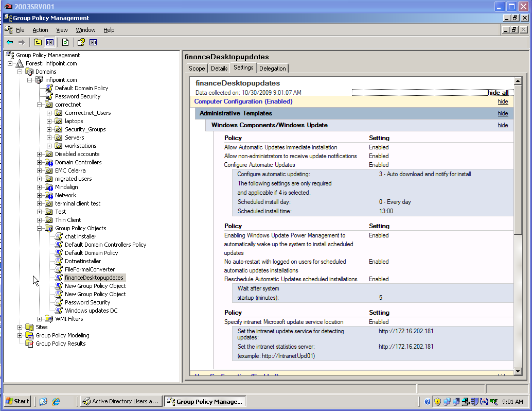
Task: Click the Back navigation arrow
Action: point(9,42)
